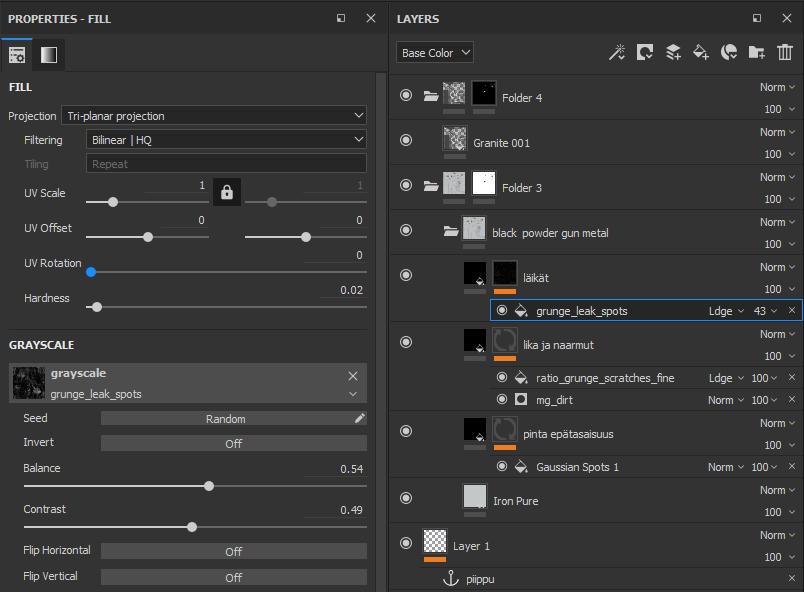
Task: Undock the Properties - Fill panel
Action: (341, 18)
